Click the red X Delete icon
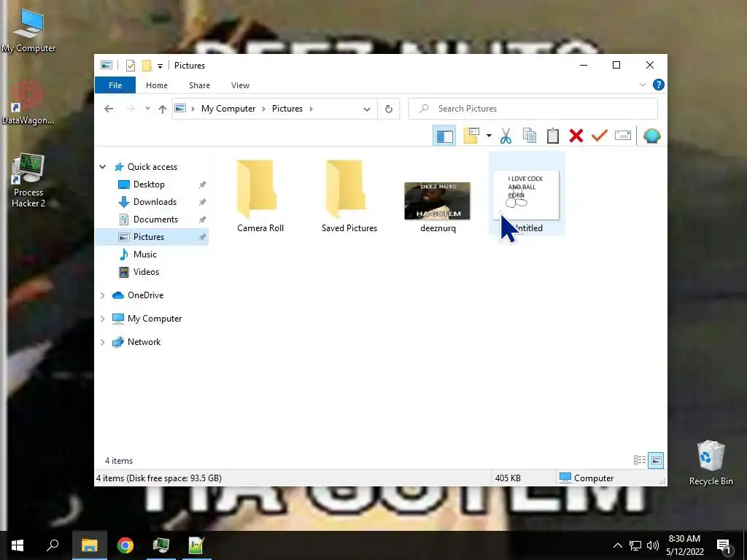The width and height of the screenshot is (747, 560). tap(576, 136)
